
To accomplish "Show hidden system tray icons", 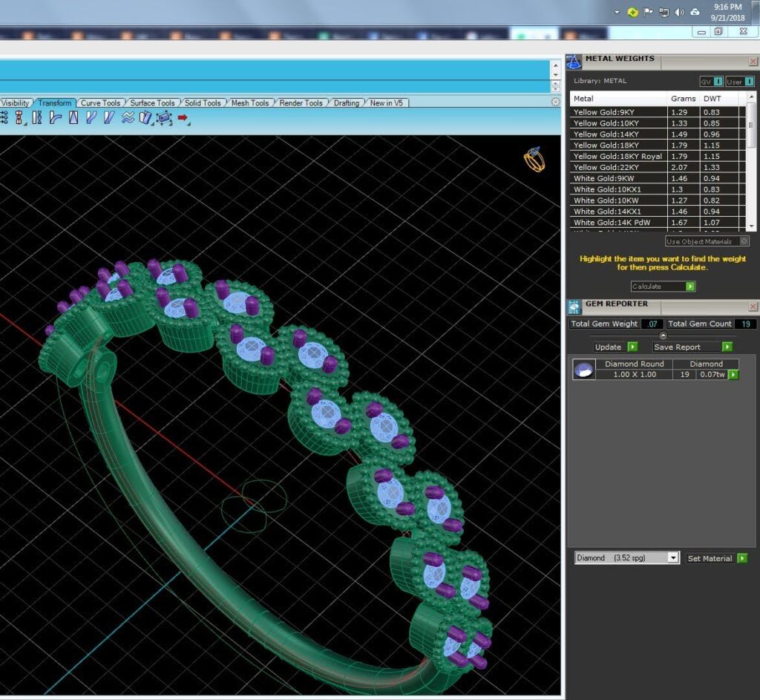I will 617,12.
